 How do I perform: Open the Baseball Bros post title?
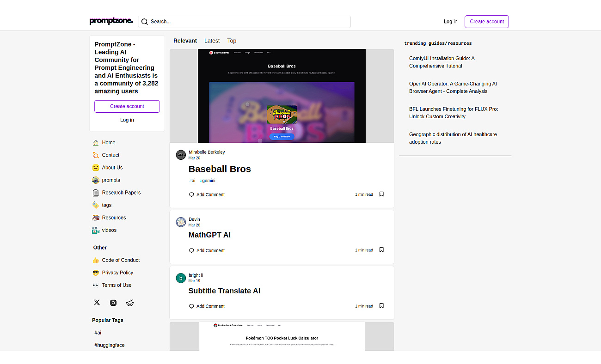(x=220, y=169)
